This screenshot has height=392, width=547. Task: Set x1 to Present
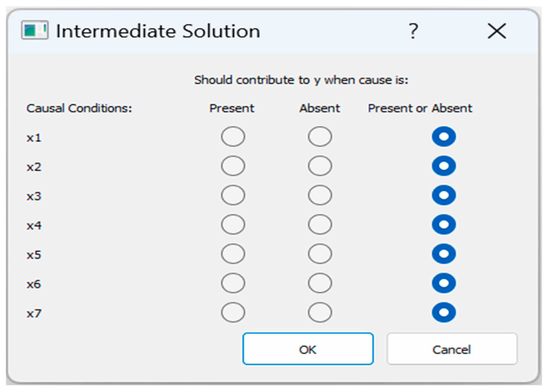click(x=233, y=137)
